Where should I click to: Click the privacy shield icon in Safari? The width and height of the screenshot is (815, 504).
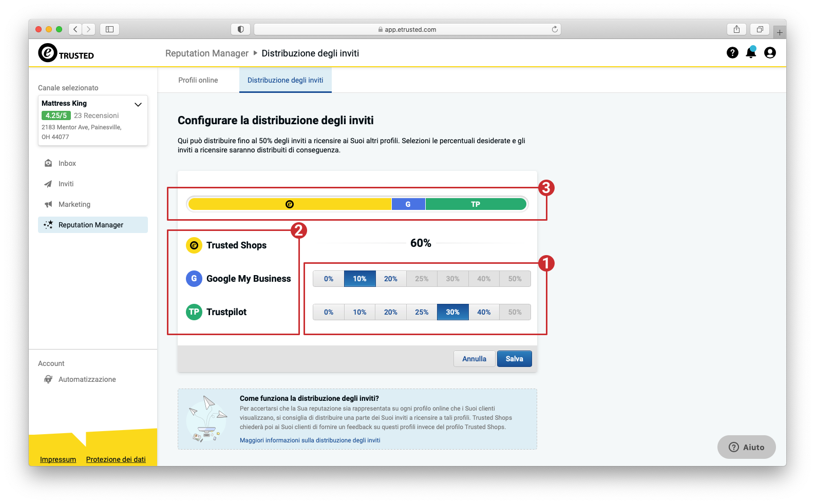[x=240, y=29]
